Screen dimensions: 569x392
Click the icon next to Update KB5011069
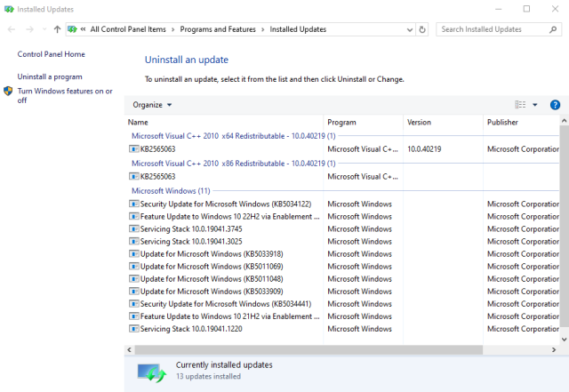(x=134, y=267)
